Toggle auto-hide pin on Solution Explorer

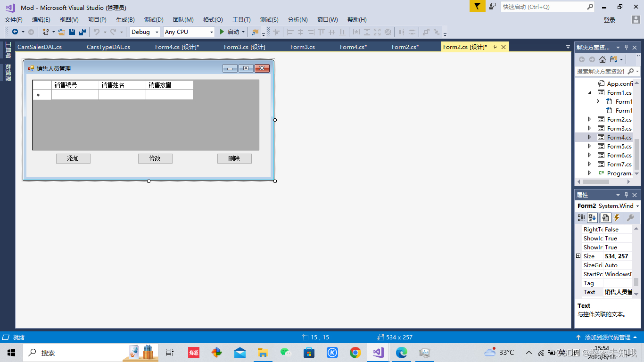(626, 47)
